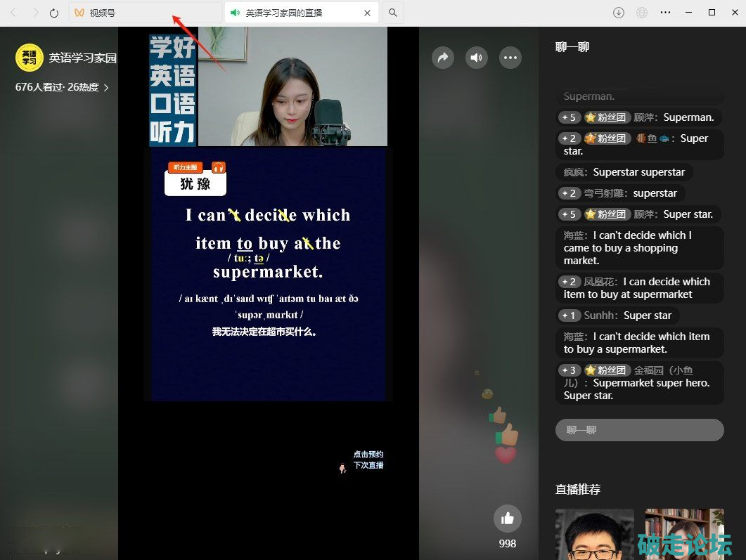The image size is (746, 560).
Task: Click the thumbs-up like button
Action: 507,519
